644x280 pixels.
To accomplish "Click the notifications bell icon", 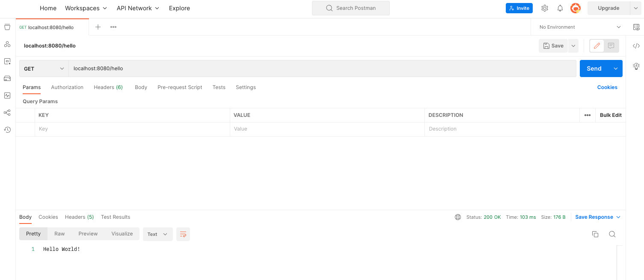I will [560, 8].
